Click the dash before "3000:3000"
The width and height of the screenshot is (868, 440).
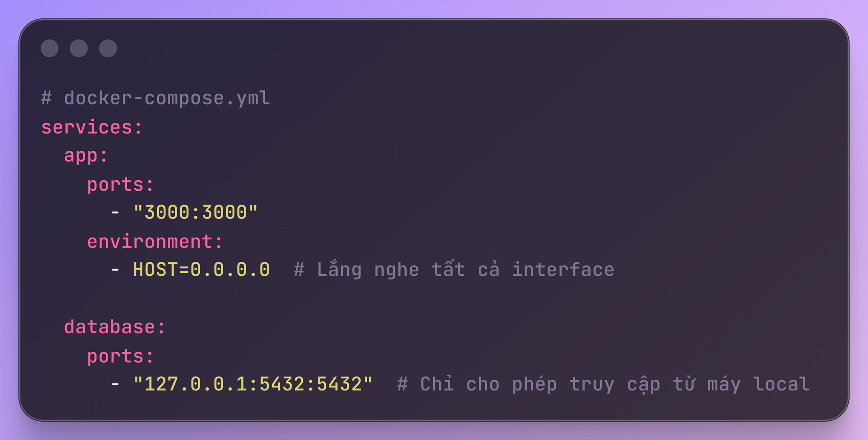115,212
